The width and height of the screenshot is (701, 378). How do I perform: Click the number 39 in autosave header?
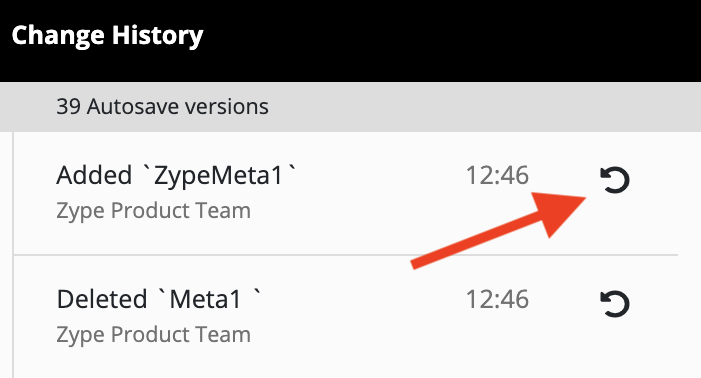(68, 107)
